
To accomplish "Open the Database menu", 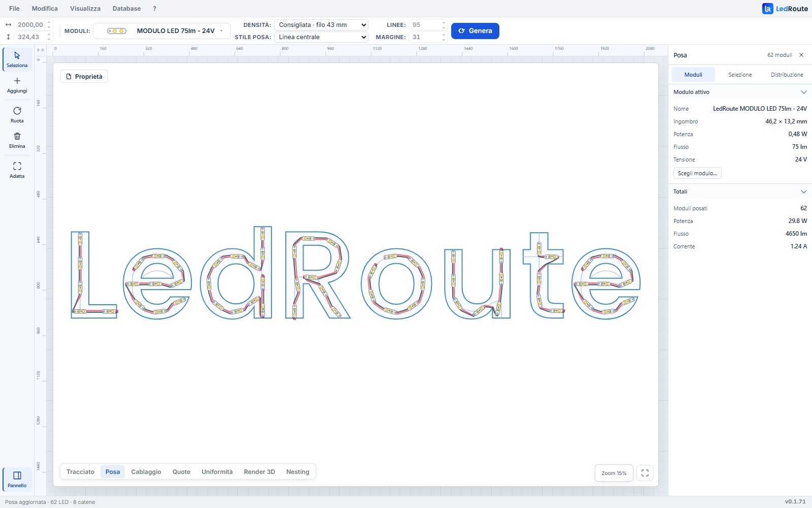I will (127, 9).
